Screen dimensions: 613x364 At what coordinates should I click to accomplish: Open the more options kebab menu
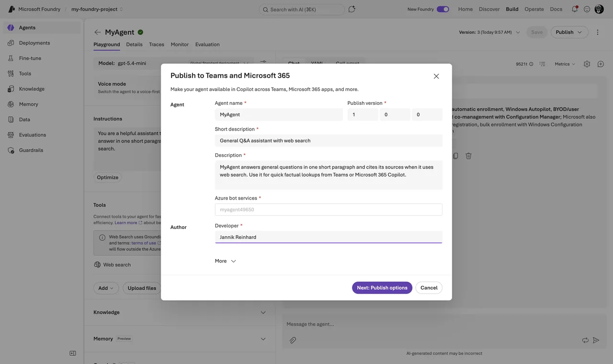point(597,32)
